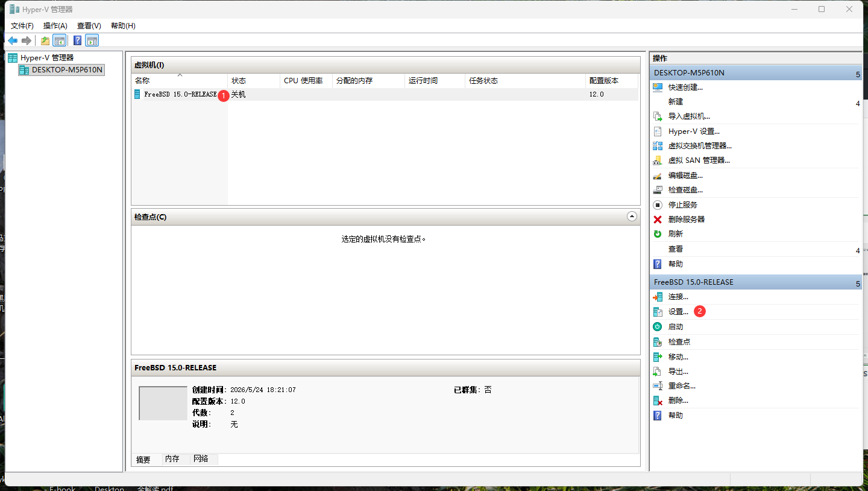Click the Forward arrow toolbar icon
This screenshot has height=491, width=868.
click(x=27, y=40)
